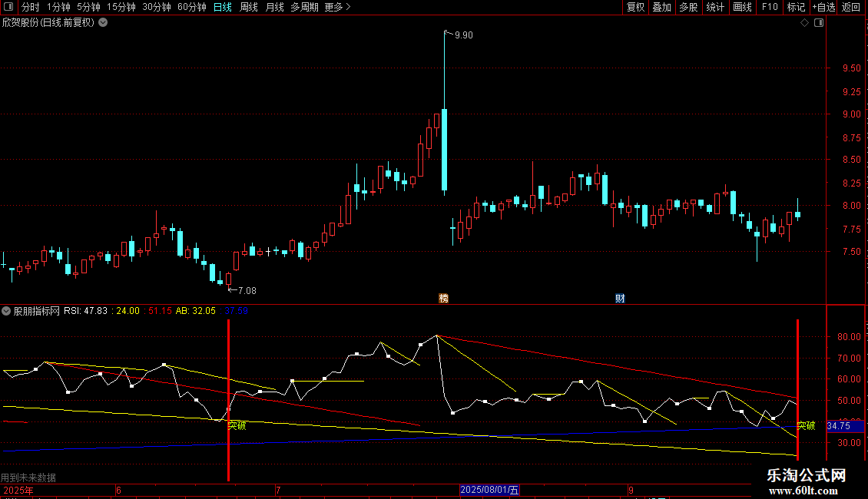Click the 30.00 indicator axis label

click(x=849, y=442)
